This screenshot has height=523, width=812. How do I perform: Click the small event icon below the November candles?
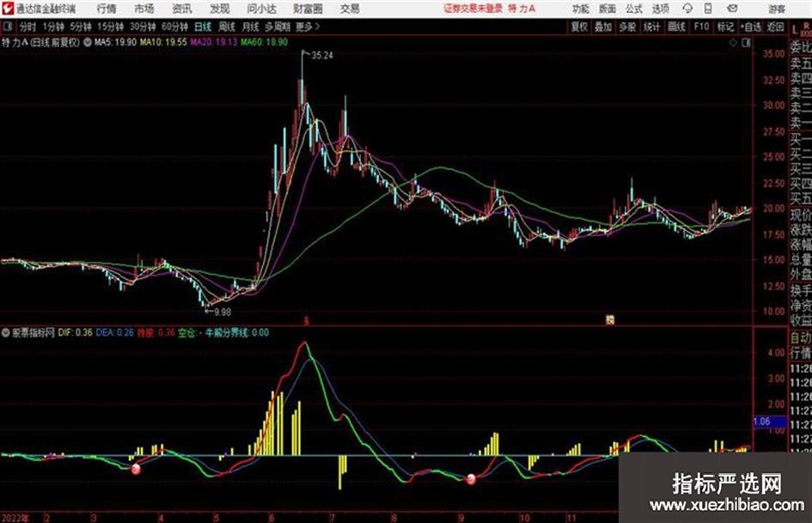click(x=610, y=320)
